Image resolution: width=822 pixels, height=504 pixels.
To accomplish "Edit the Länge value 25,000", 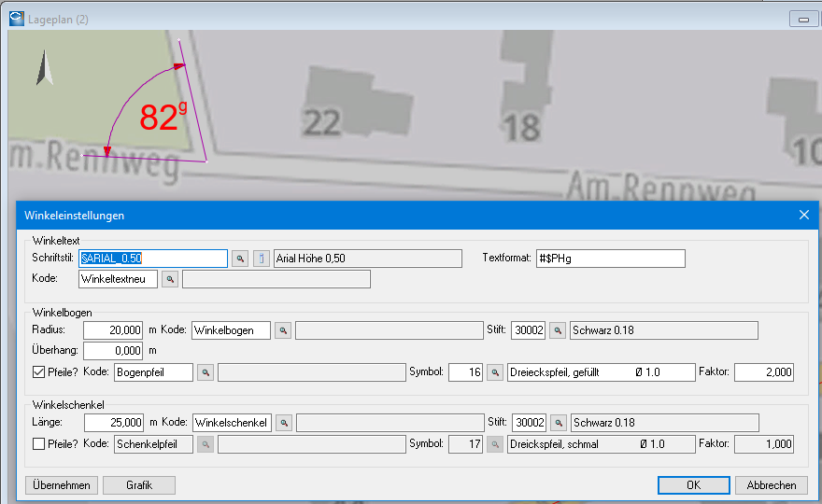I will point(114,423).
